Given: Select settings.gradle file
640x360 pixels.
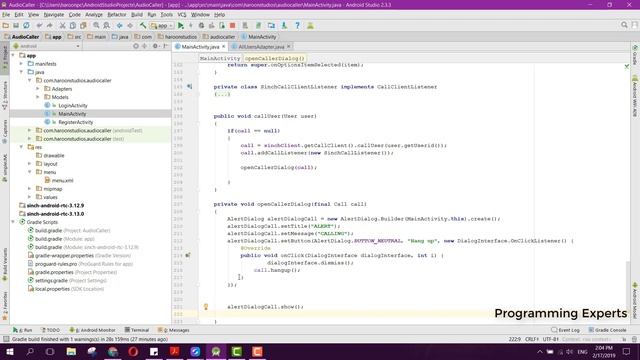Looking at the screenshot, I should click(51, 280).
